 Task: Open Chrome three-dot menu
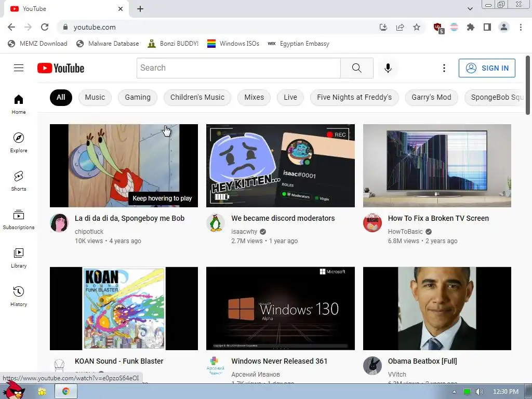(x=521, y=27)
